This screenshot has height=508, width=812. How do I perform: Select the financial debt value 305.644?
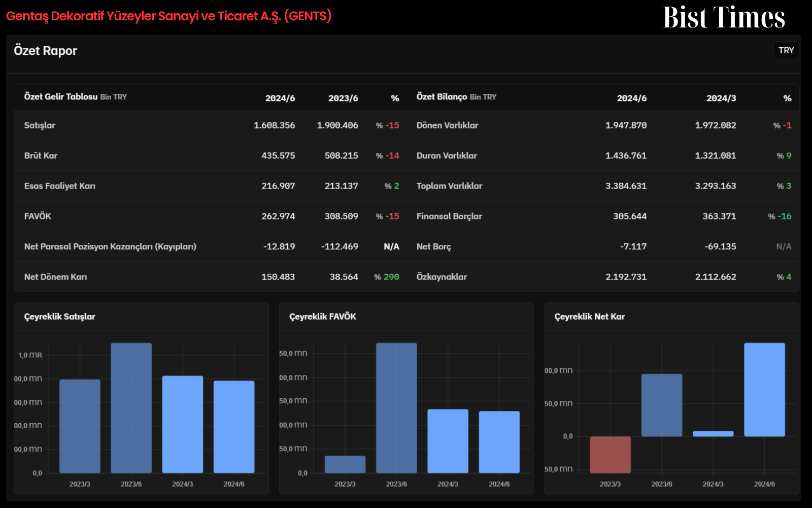(x=630, y=216)
